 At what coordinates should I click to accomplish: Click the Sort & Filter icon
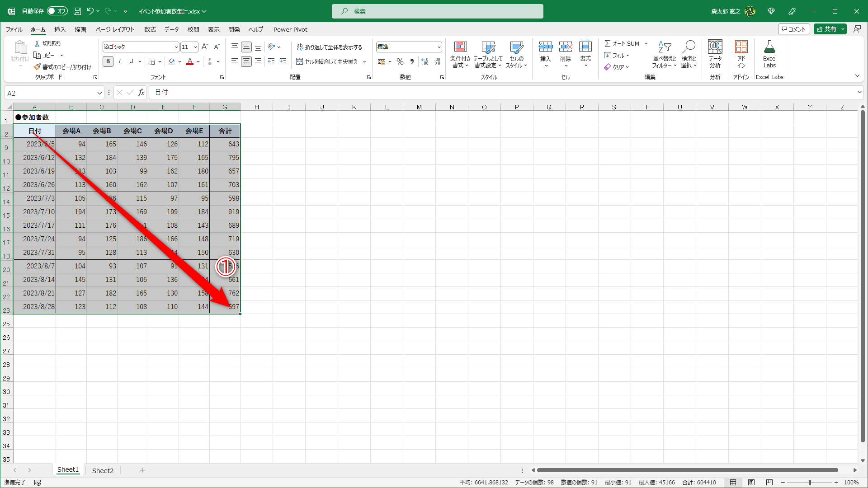coord(664,47)
